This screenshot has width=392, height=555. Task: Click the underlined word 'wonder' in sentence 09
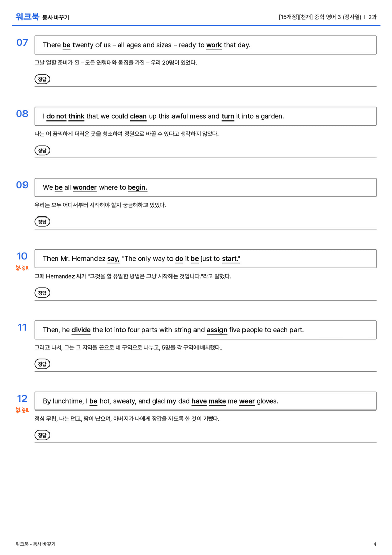pyautogui.click(x=85, y=187)
